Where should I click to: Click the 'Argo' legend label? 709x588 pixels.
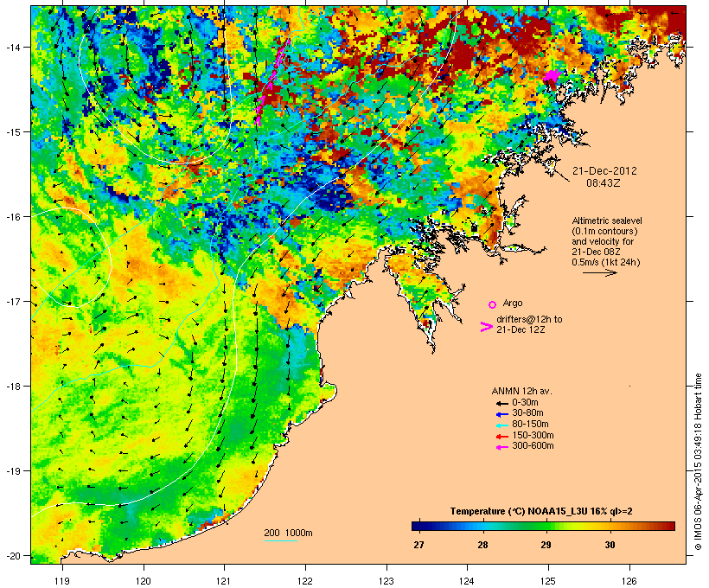click(x=513, y=303)
